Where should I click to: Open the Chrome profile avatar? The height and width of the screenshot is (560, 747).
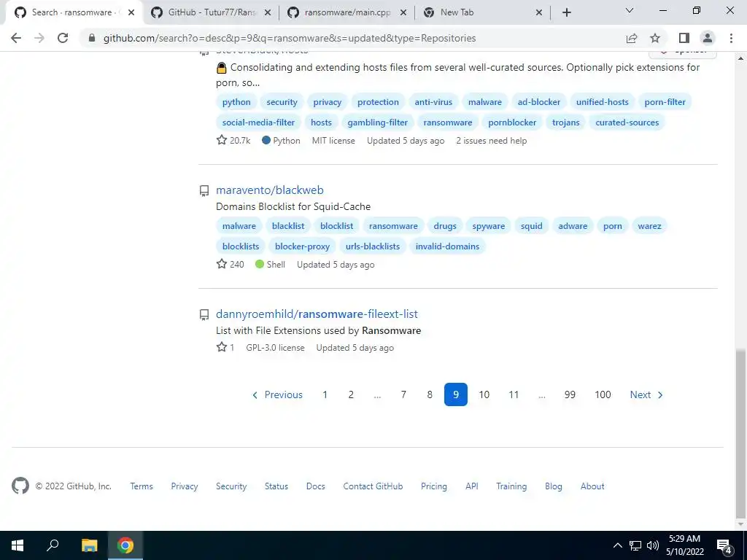pos(708,38)
